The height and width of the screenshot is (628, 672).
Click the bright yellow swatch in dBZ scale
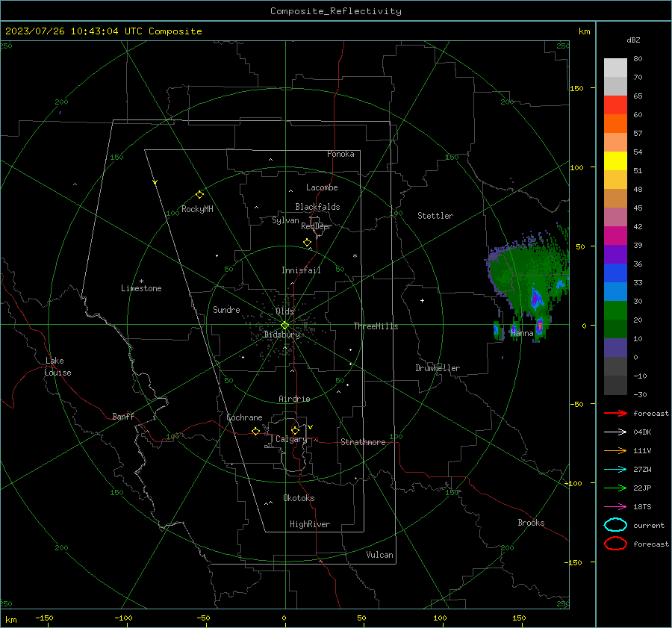[x=615, y=161]
